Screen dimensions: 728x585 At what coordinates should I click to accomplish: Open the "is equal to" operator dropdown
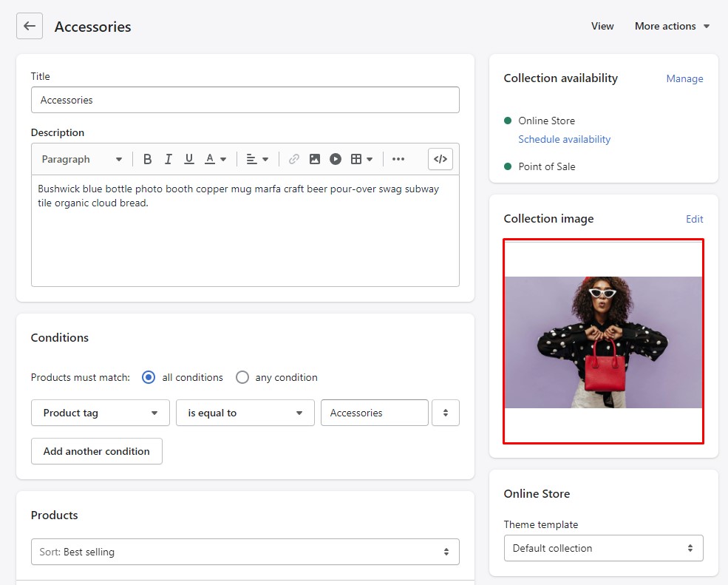[245, 413]
